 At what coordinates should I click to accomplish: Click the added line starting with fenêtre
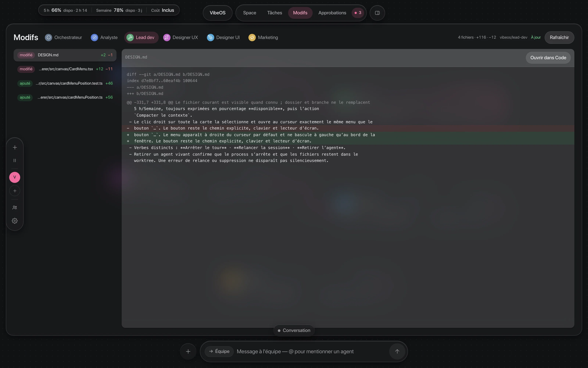(x=348, y=141)
